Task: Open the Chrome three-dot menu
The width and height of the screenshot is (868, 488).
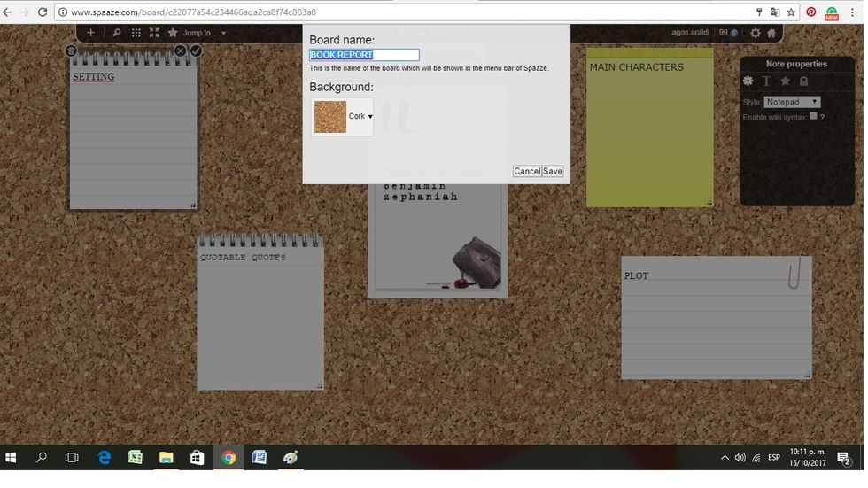Action: [x=852, y=12]
